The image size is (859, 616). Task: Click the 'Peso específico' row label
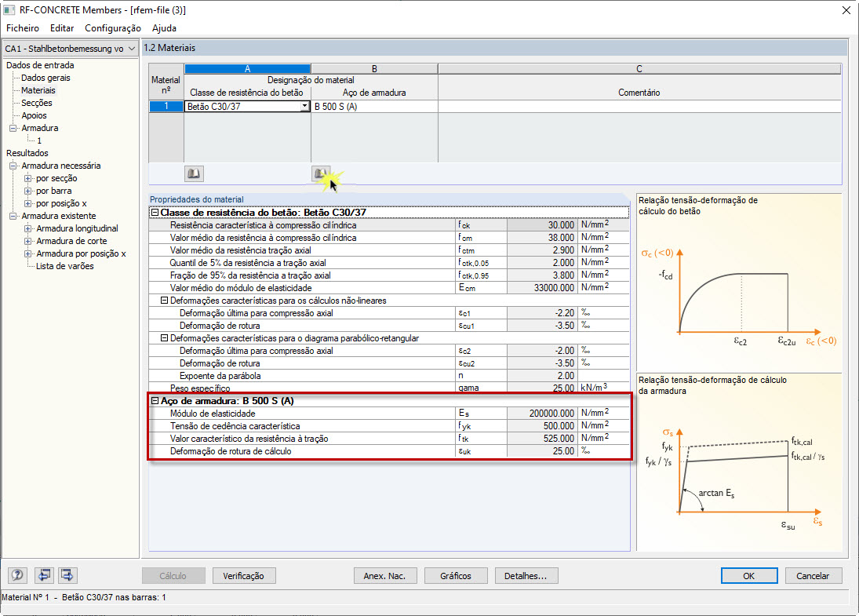tap(200, 388)
